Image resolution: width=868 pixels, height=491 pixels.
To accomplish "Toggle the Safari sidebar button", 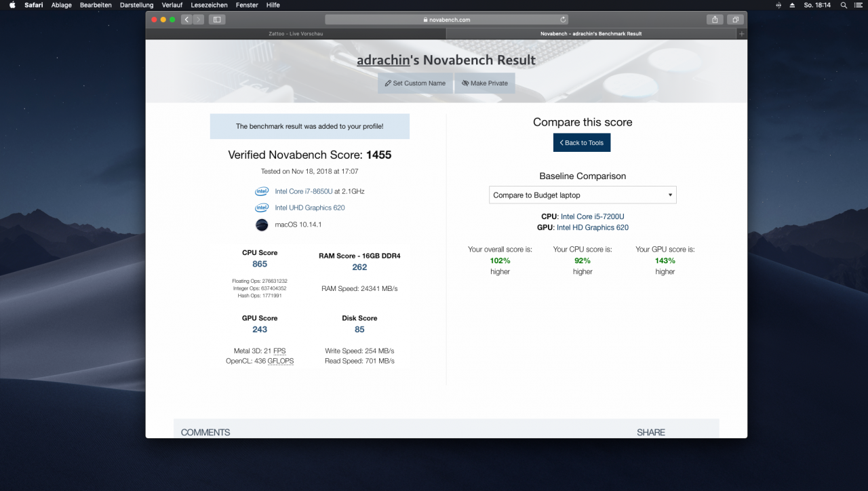I will pos(218,20).
